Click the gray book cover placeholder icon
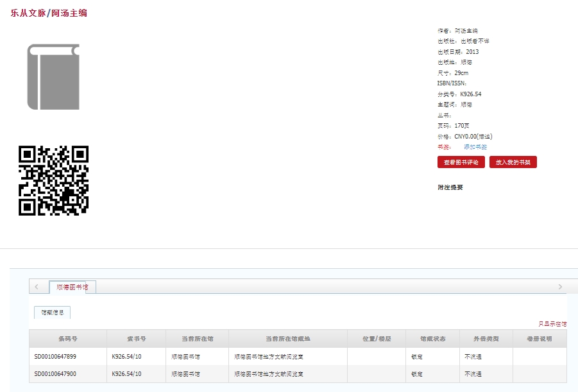This screenshot has width=578, height=392. click(53, 77)
